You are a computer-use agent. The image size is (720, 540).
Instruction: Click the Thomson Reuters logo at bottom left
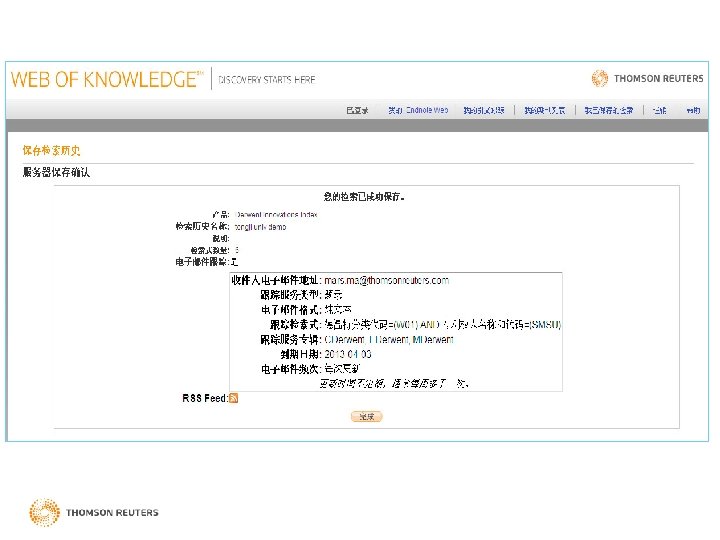(x=94, y=512)
